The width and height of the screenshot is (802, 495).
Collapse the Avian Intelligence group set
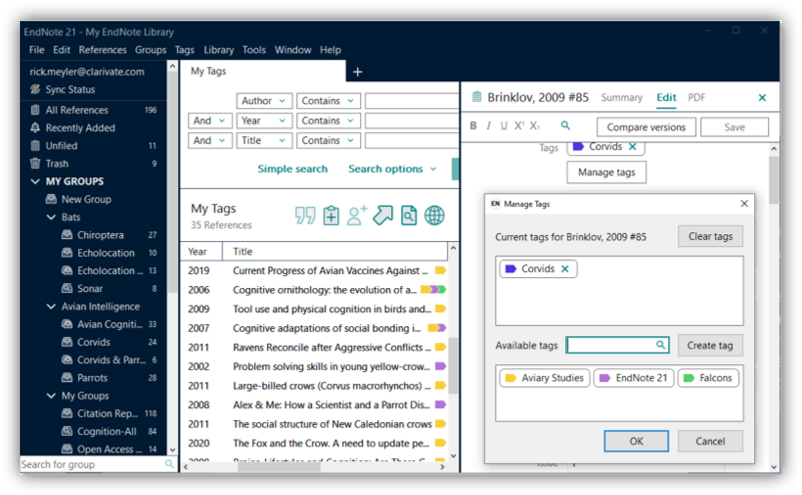(51, 307)
